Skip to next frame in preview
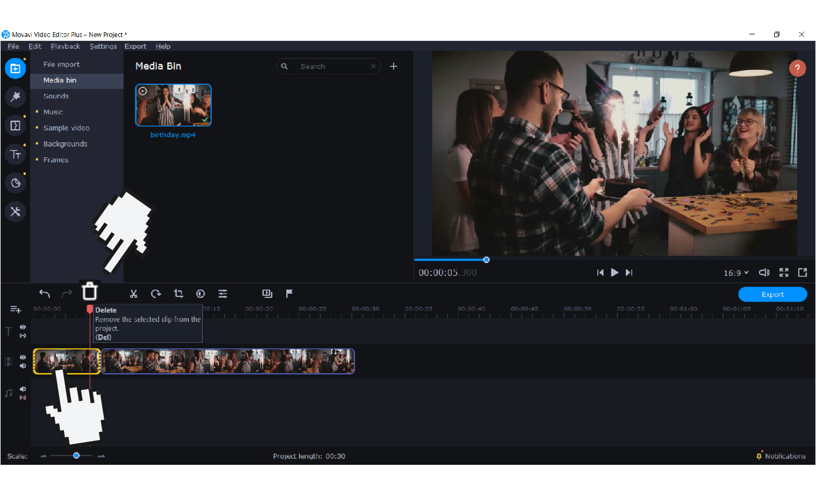This screenshot has height=504, width=816. [x=629, y=273]
